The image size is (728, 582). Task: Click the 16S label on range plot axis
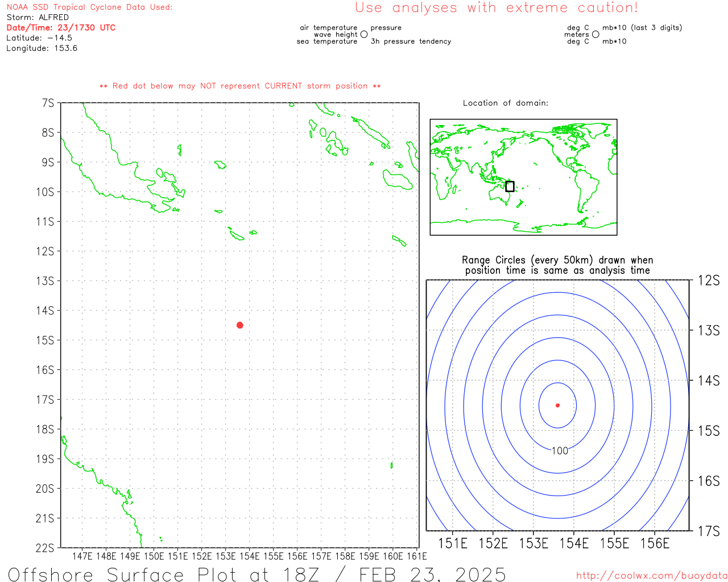tap(709, 481)
